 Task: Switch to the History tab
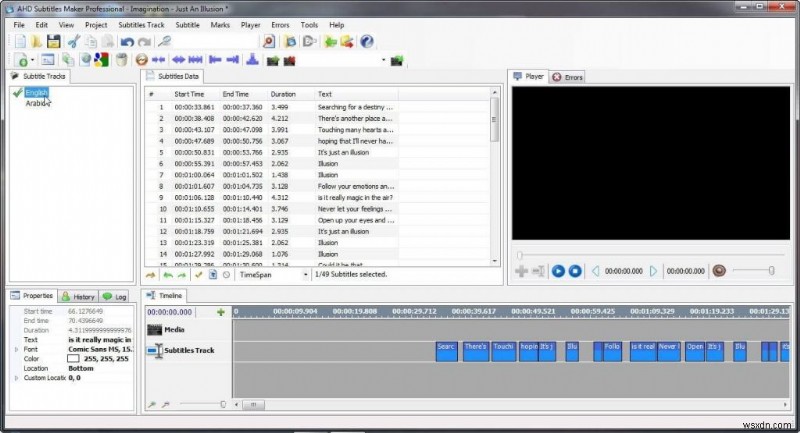click(x=78, y=296)
